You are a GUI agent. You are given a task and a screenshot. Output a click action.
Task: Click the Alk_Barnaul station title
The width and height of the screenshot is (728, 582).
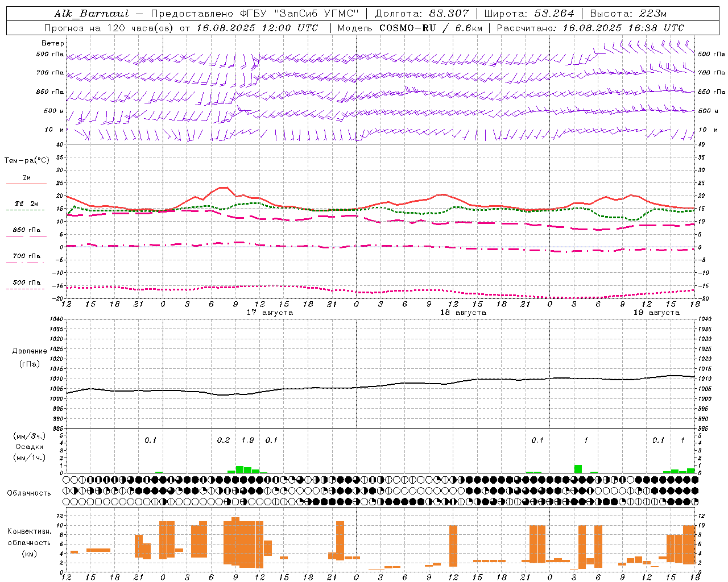[92, 14]
